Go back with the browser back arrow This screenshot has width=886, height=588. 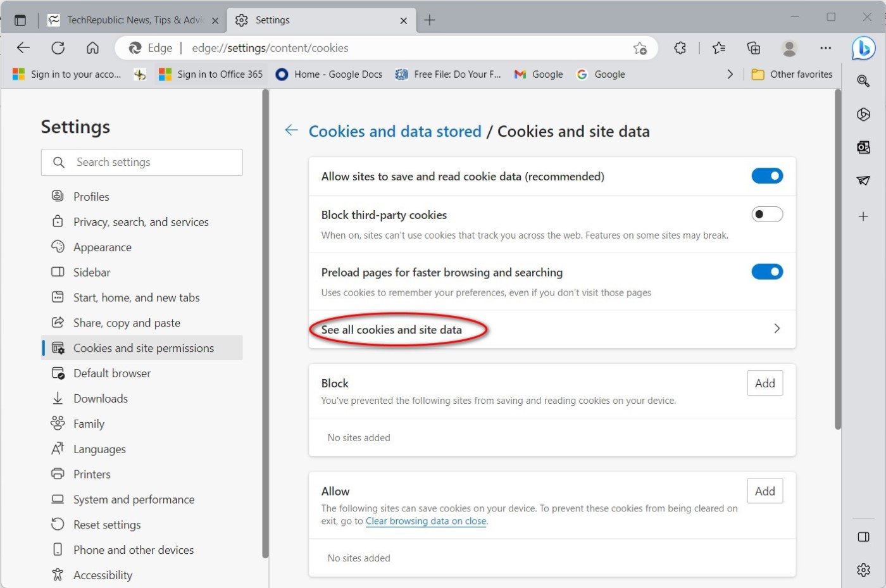pyautogui.click(x=23, y=48)
